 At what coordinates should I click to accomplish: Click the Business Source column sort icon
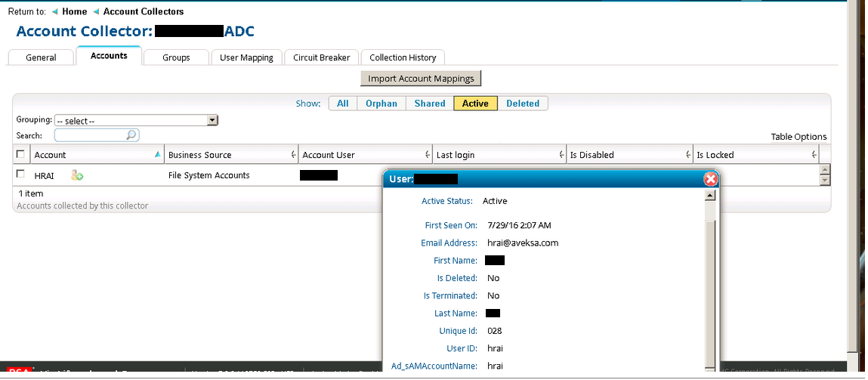tap(292, 155)
